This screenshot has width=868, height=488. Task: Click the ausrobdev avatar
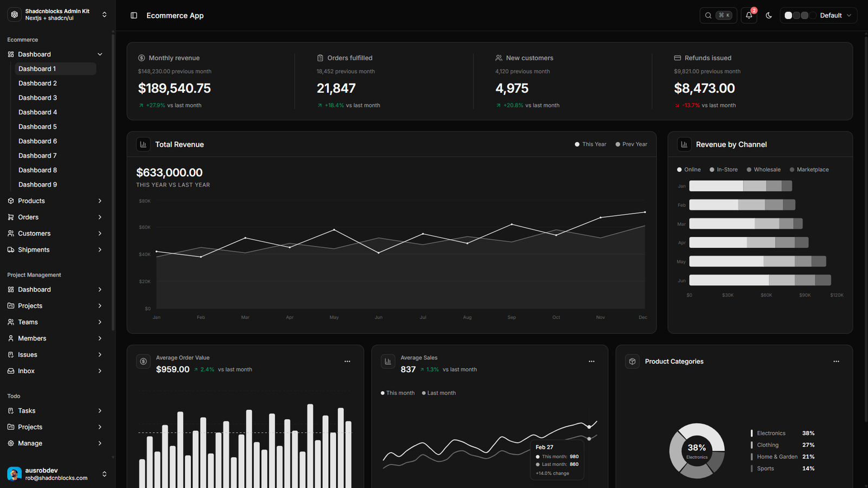(15, 474)
